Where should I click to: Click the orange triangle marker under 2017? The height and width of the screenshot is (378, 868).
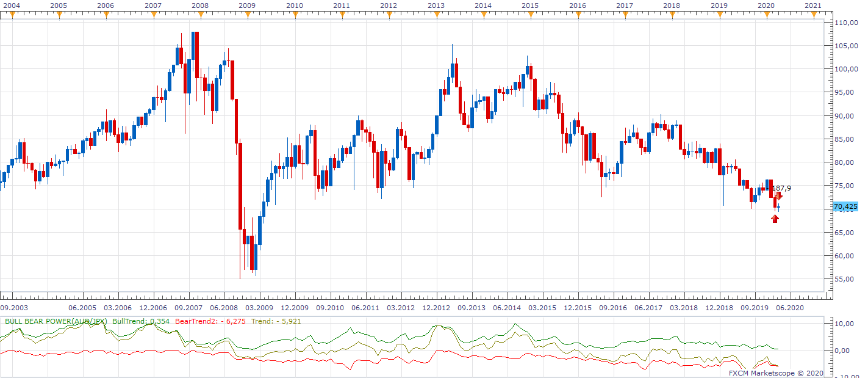pyautogui.click(x=625, y=14)
